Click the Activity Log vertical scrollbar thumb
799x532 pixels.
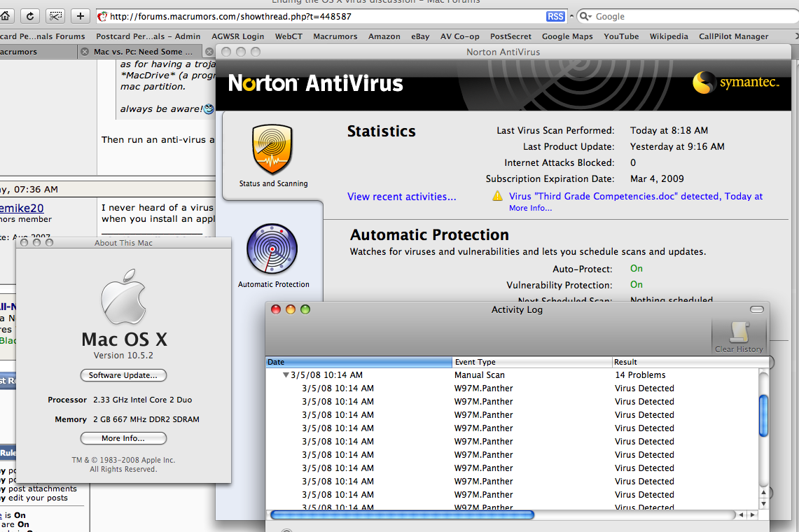(x=763, y=416)
